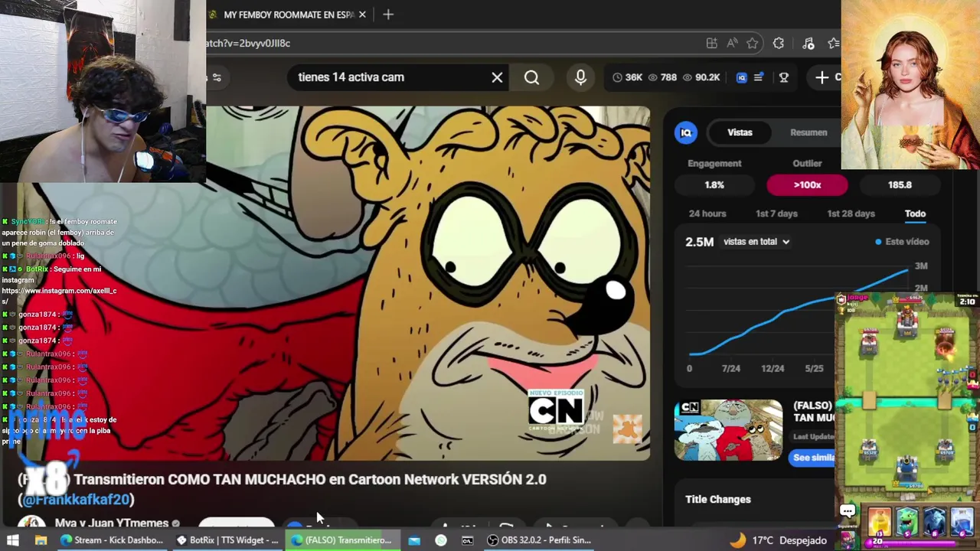Image resolution: width=980 pixels, height=551 pixels.
Task: Click the round IQ logo in stats panel
Action: 686,133
